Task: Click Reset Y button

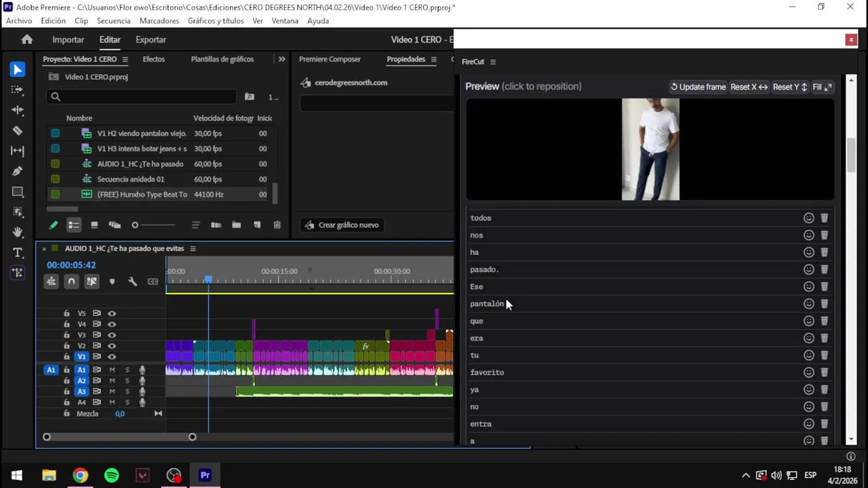Action: pos(790,87)
